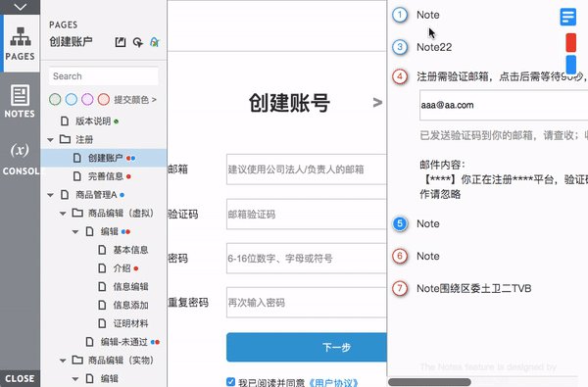This screenshot has width=588, height=387.
Task: Open the 介绍 page
Action: click(122, 268)
